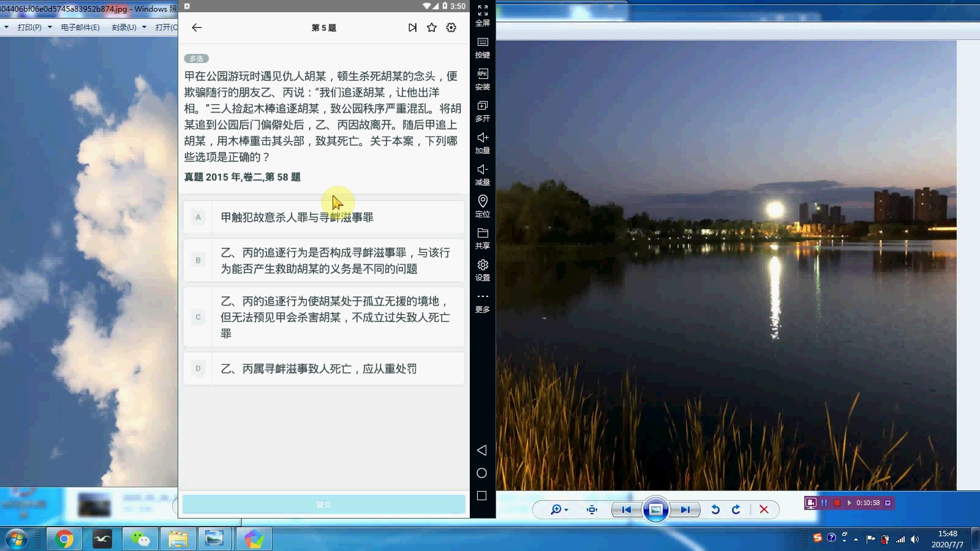980x551 pixels.
Task: Show hidden tray icons arrow
Action: click(x=856, y=539)
